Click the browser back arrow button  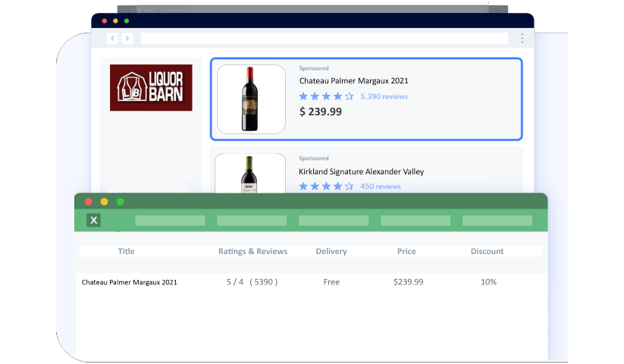(x=113, y=38)
